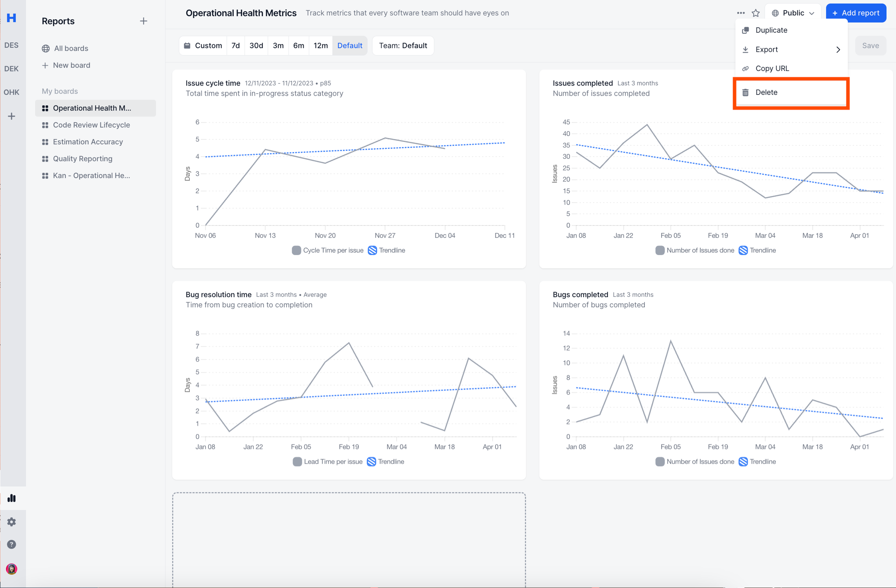Click the empty dashed report placeholder
This screenshot has height=588, width=896.
349,540
